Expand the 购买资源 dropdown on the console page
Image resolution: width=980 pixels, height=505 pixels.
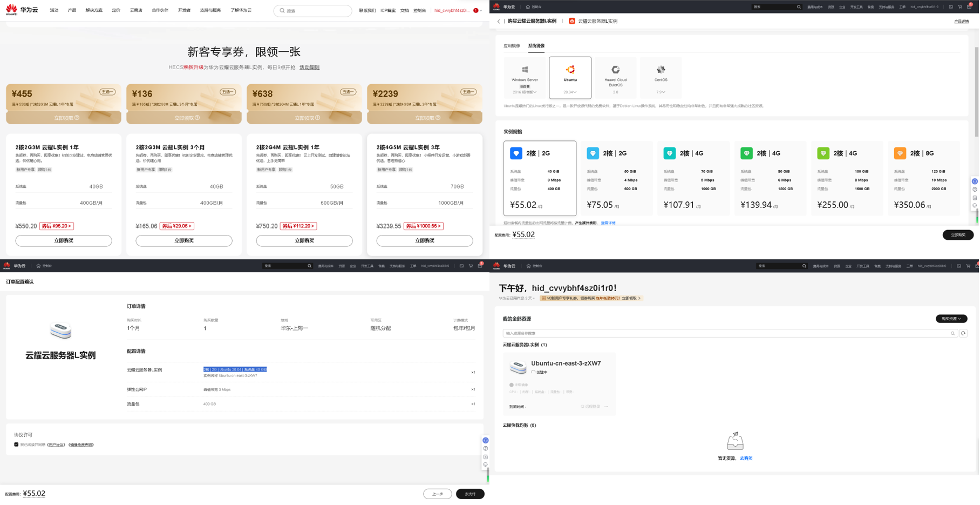(951, 319)
